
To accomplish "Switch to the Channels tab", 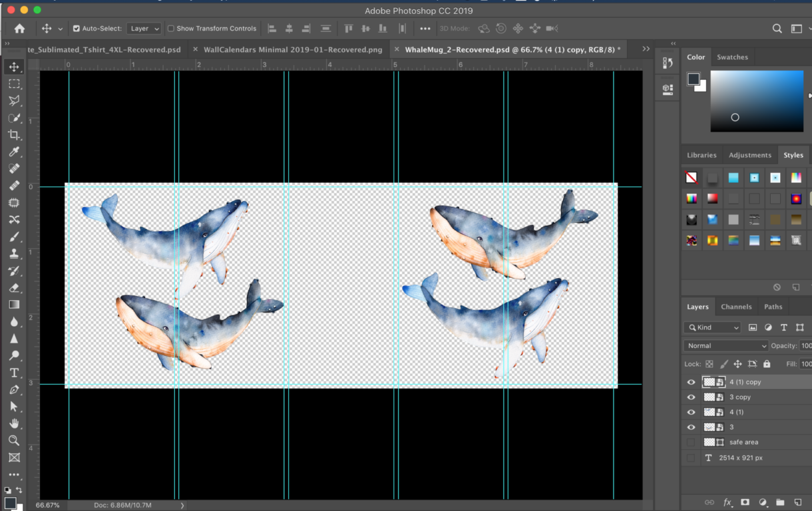I will pyautogui.click(x=736, y=307).
